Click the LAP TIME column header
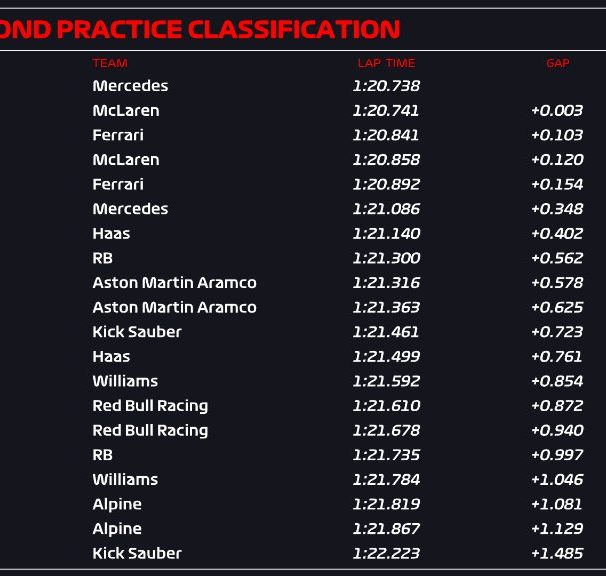The image size is (606, 576). pos(386,63)
